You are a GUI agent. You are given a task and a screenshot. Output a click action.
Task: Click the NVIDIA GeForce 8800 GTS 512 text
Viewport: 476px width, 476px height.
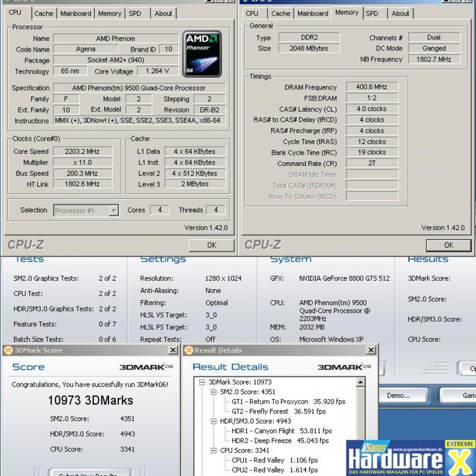[344, 278]
